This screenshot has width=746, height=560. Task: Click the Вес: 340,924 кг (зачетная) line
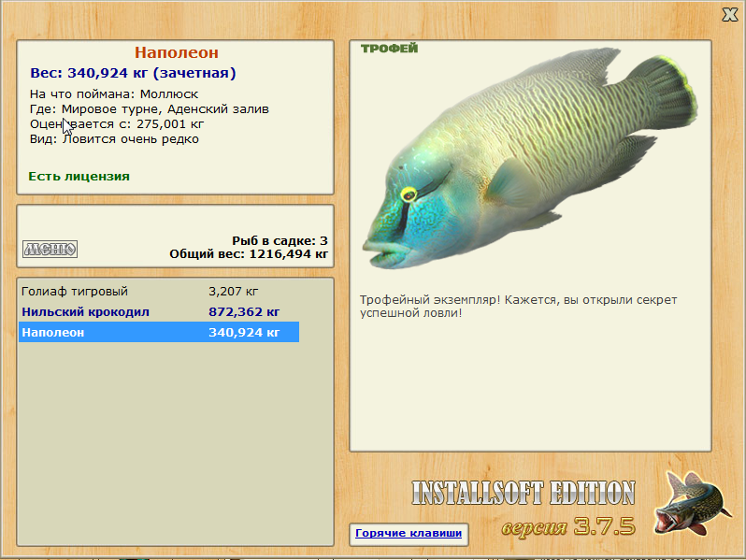[x=133, y=73]
